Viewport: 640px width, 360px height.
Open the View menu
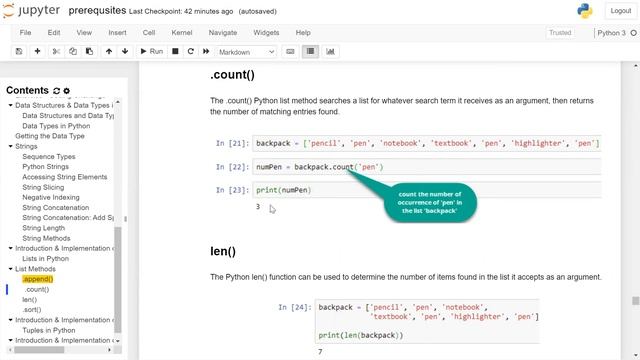coord(84,33)
